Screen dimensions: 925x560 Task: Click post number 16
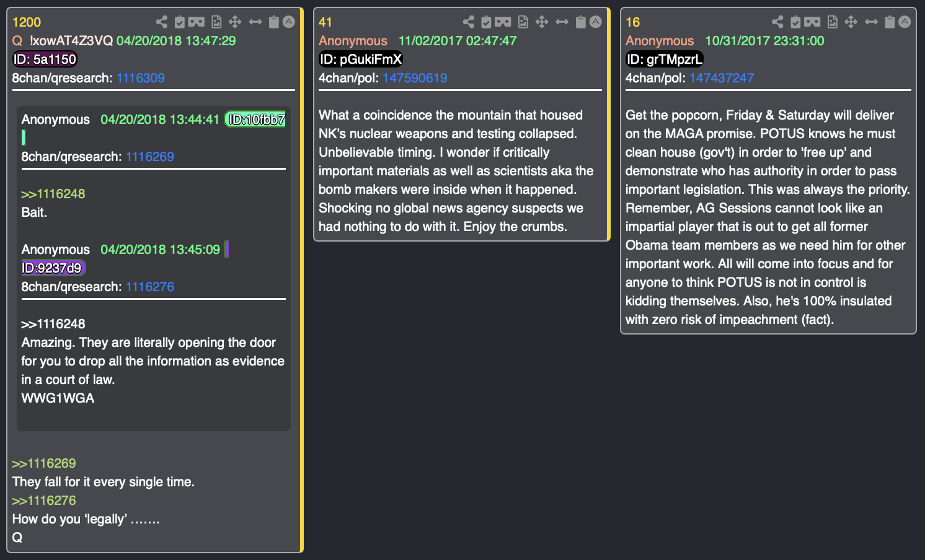click(632, 22)
